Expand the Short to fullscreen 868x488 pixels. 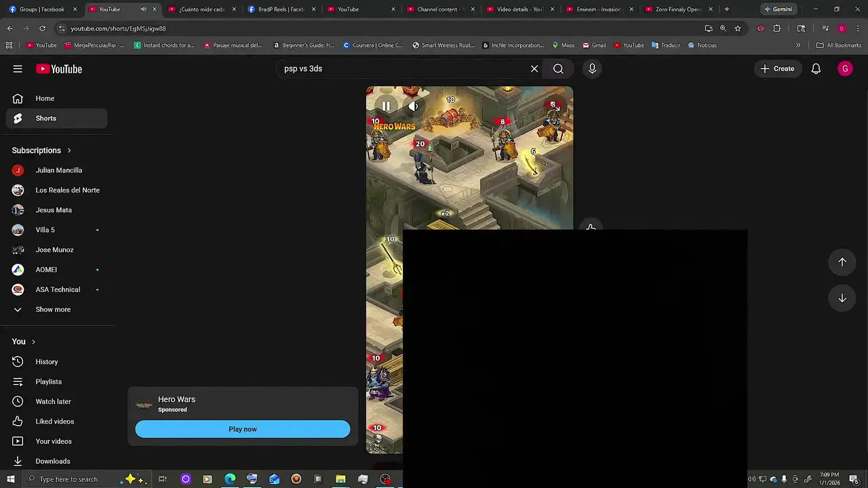(x=554, y=106)
